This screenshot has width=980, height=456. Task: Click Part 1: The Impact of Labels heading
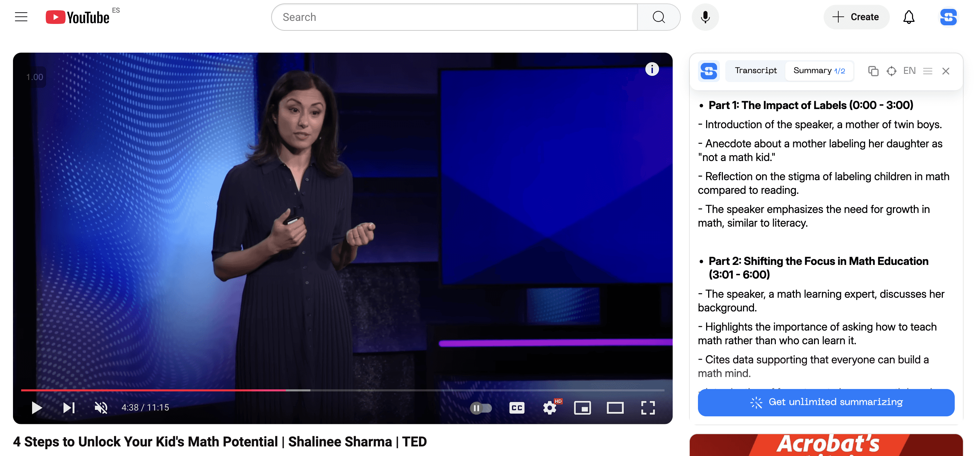coord(811,105)
